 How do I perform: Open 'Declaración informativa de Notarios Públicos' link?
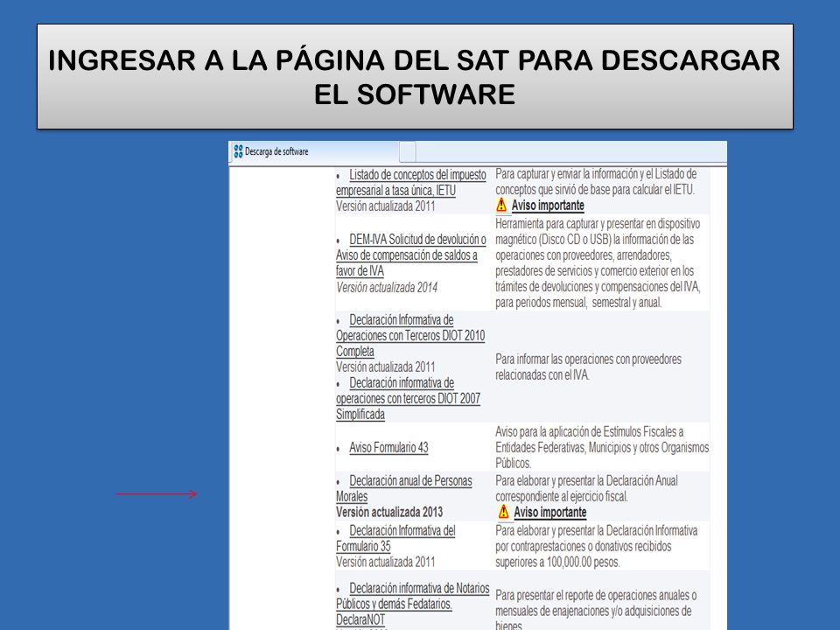(412, 604)
